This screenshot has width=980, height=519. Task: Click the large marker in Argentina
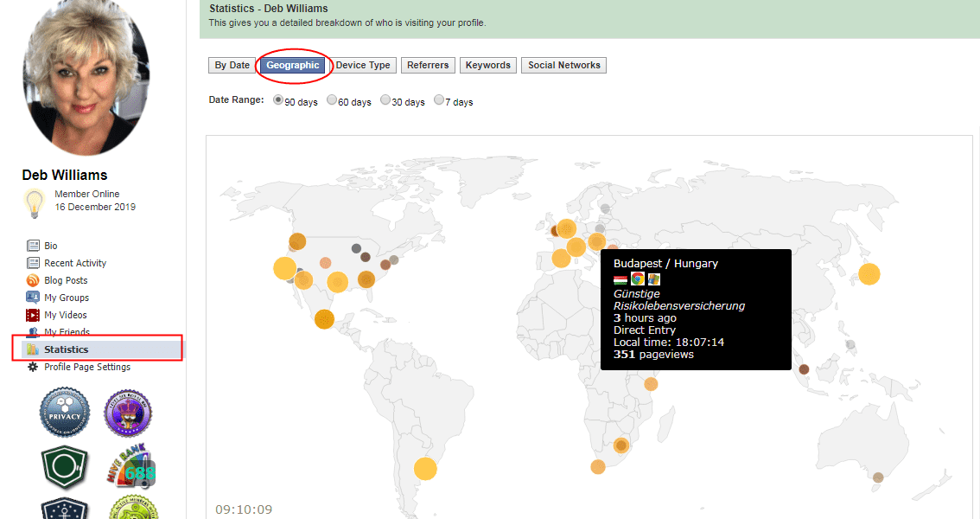click(x=425, y=468)
